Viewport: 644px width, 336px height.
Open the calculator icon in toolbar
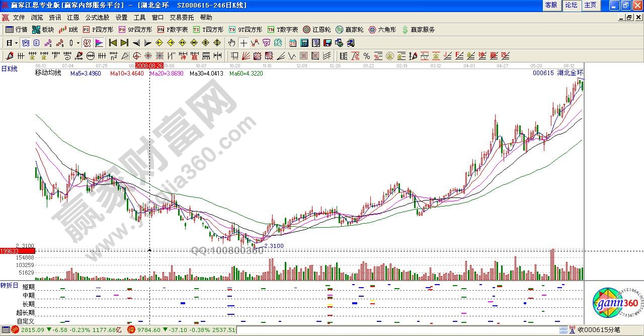click(304, 43)
